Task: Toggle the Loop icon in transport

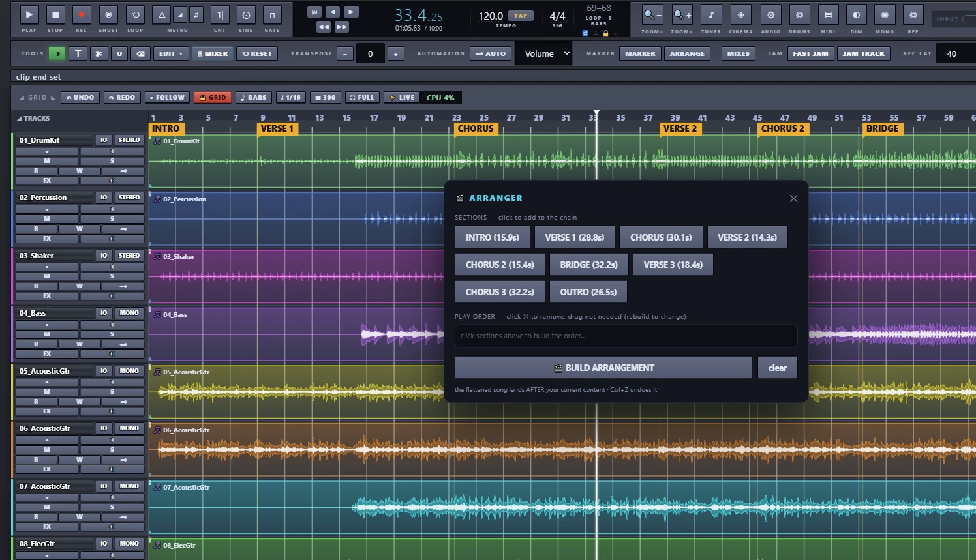Action: click(x=135, y=14)
